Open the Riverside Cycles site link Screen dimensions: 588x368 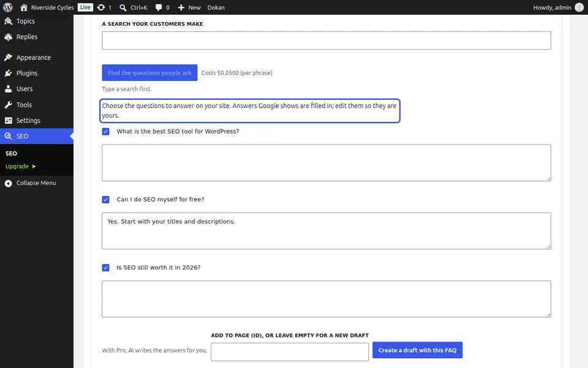click(52, 7)
